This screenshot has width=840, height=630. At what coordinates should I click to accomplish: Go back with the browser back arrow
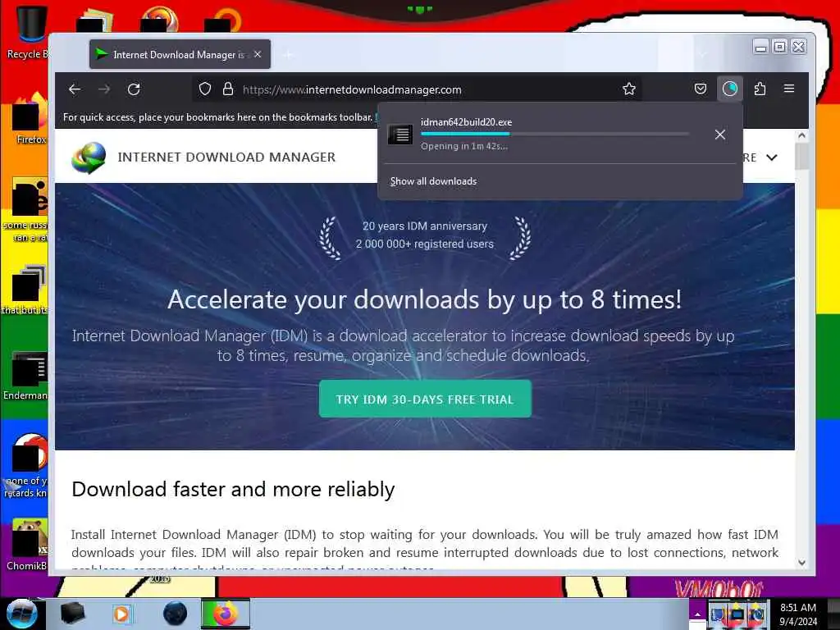click(75, 89)
